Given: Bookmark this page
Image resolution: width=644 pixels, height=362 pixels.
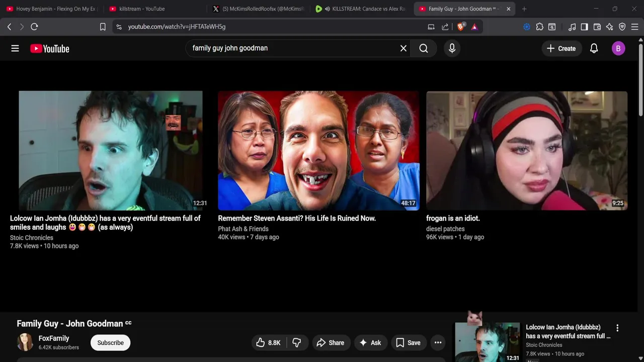Looking at the screenshot, I should pyautogui.click(x=103, y=27).
